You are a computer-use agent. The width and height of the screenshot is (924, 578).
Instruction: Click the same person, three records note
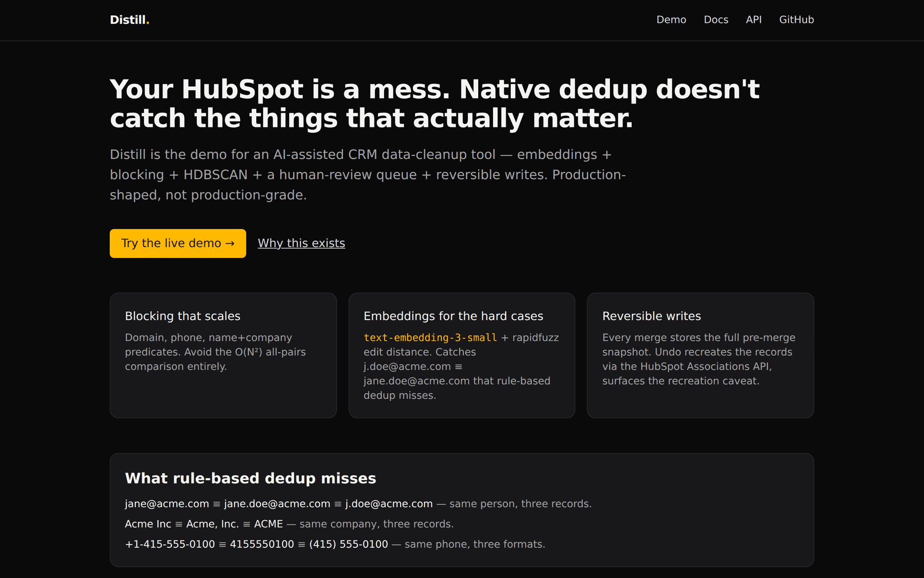[x=520, y=504]
